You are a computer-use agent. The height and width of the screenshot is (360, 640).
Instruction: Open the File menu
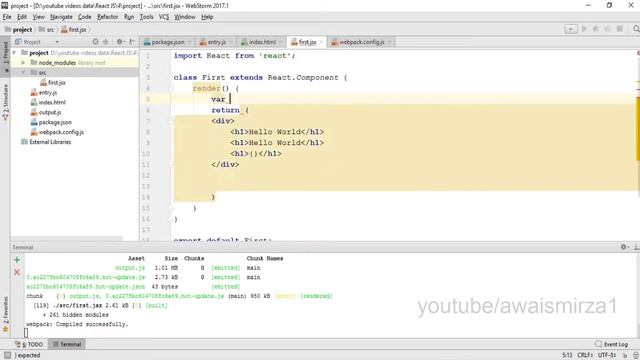pos(7,17)
